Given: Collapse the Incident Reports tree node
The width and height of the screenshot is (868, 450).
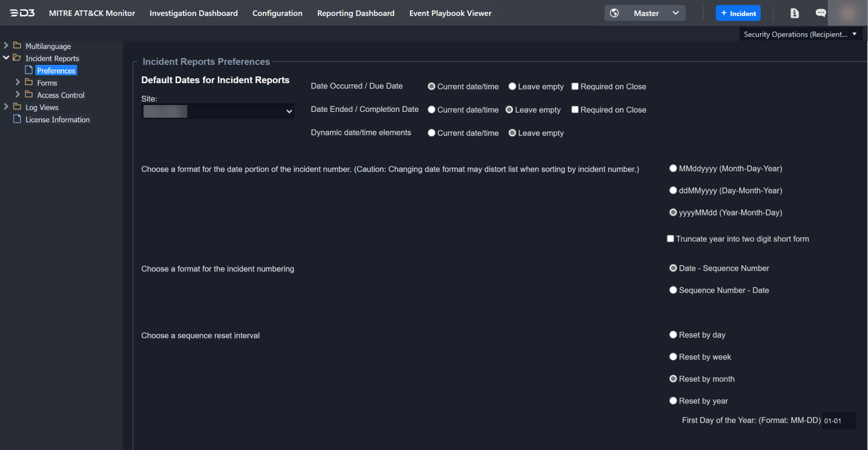Looking at the screenshot, I should click(6, 58).
